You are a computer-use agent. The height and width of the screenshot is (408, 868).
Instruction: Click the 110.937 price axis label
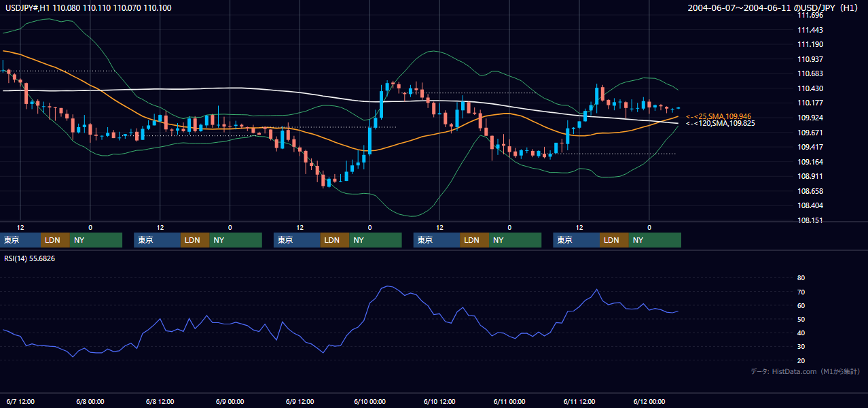click(810, 59)
